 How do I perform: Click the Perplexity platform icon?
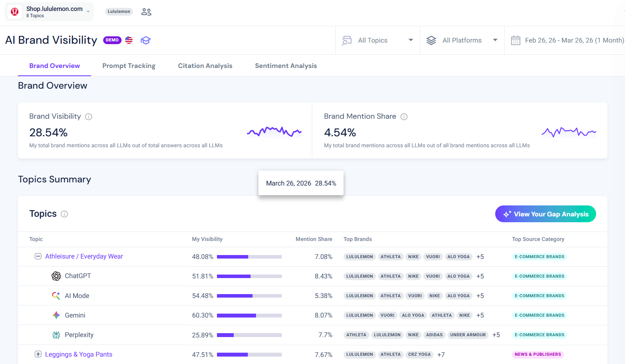pos(56,335)
